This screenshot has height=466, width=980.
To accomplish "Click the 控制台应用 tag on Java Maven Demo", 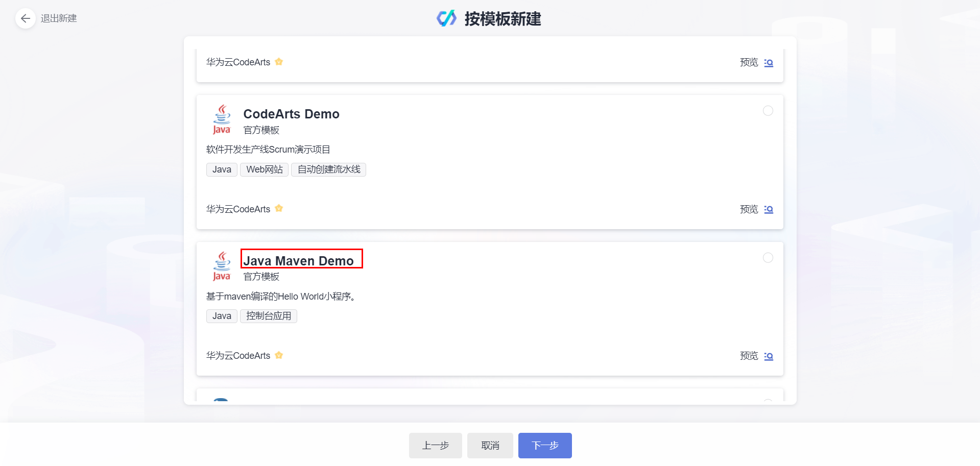I will [x=269, y=316].
